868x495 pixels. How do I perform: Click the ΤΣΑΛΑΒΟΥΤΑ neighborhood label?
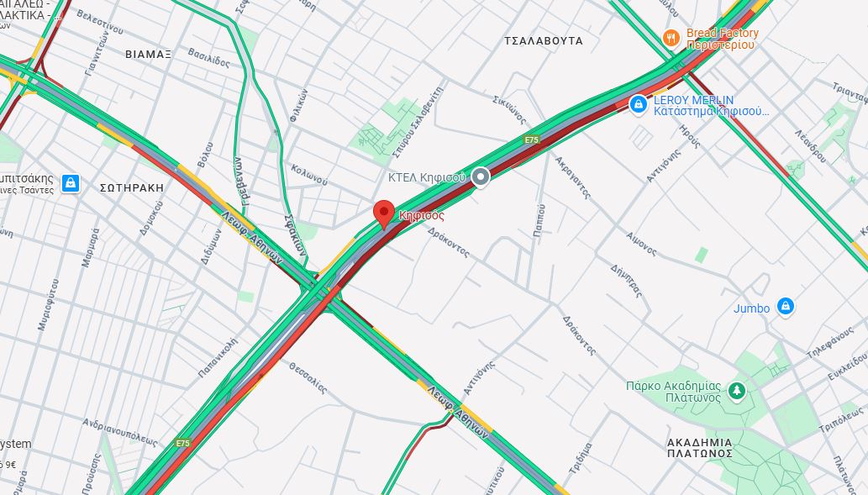pos(543,41)
